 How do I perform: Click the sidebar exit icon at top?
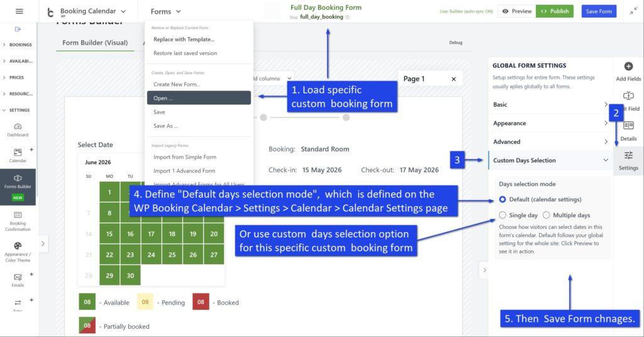tap(18, 29)
